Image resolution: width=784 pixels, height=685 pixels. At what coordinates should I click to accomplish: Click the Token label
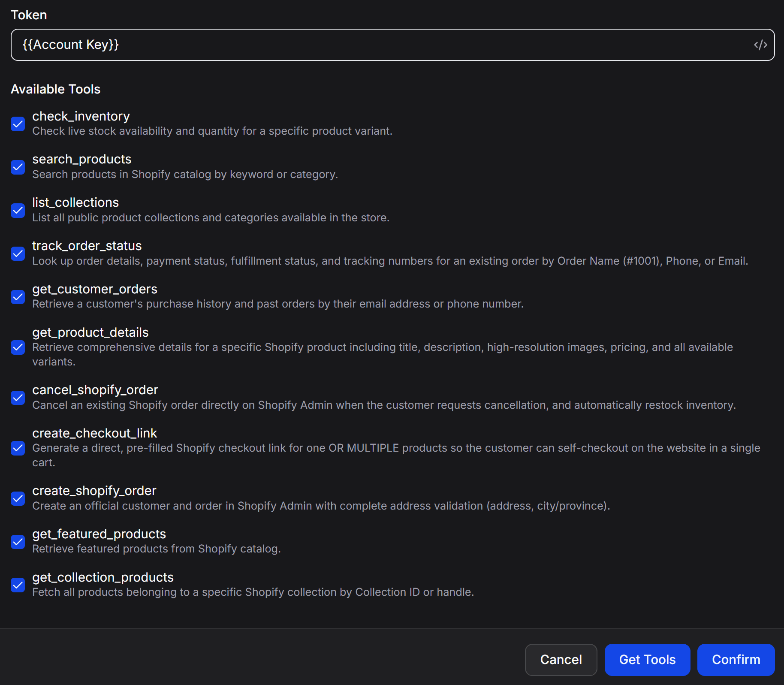click(x=29, y=15)
